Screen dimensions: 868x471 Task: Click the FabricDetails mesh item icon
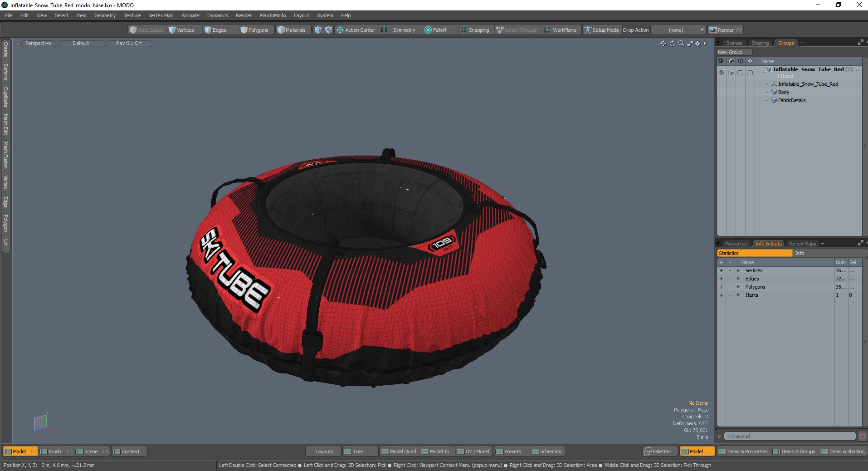point(774,100)
